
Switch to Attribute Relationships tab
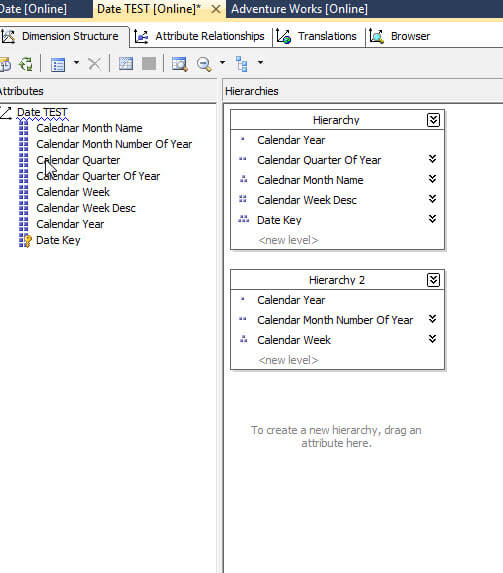[200, 36]
